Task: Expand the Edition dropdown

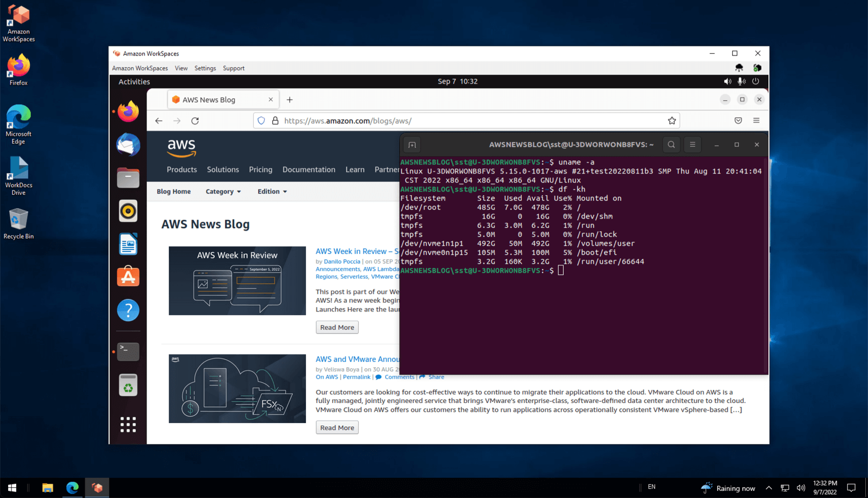Action: pyautogui.click(x=272, y=191)
